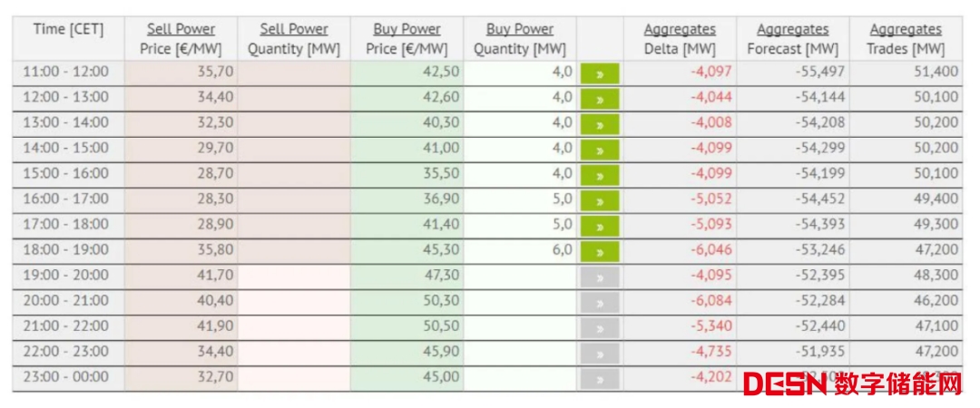The width and height of the screenshot is (980, 408).
Task: Click green arrow for 16:00 - 17:00 row
Action: tap(599, 200)
